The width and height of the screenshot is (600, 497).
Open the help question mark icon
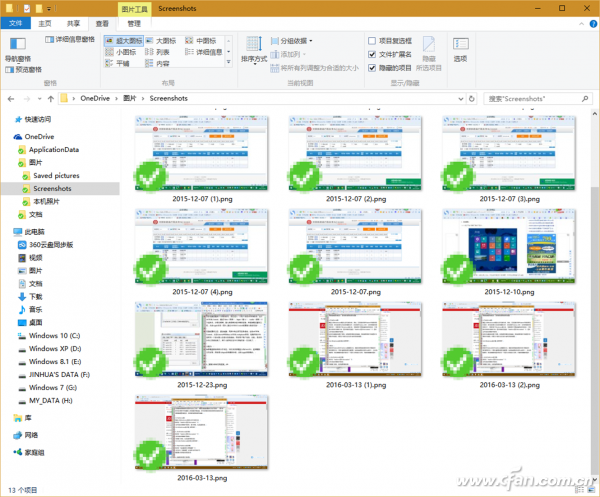point(593,24)
